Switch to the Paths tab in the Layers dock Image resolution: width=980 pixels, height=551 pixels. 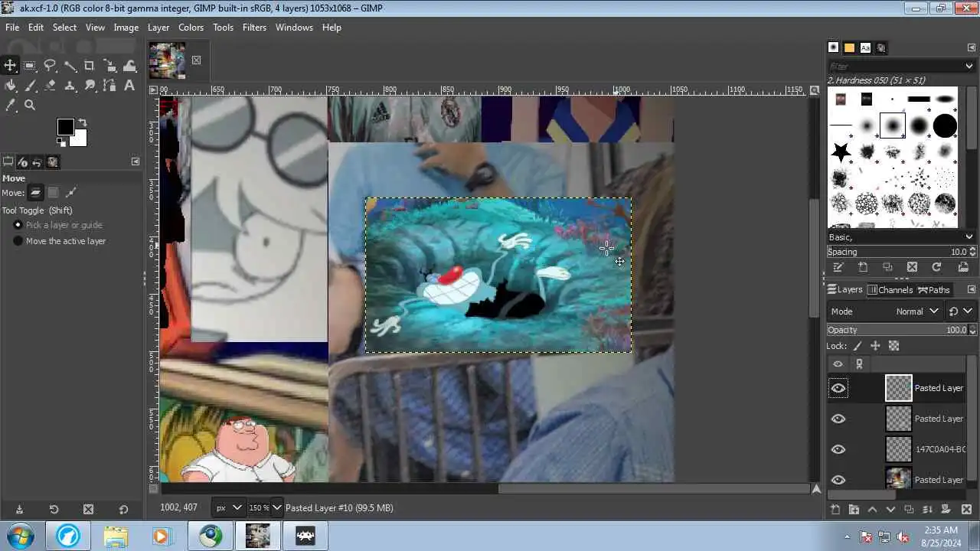(x=934, y=290)
